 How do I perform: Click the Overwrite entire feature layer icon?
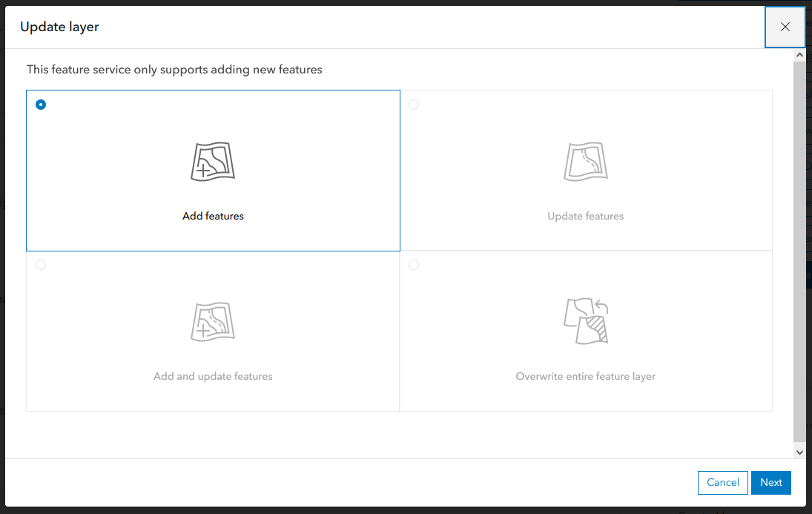coord(585,320)
